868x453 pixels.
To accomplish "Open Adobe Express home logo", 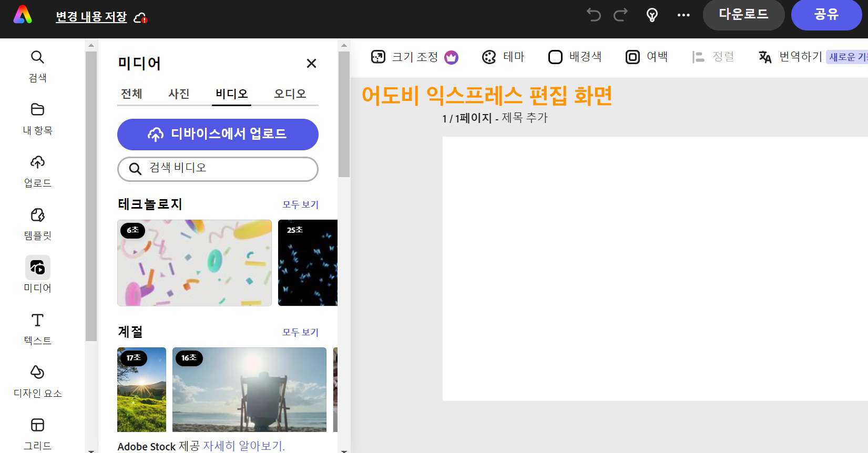I will (x=23, y=15).
